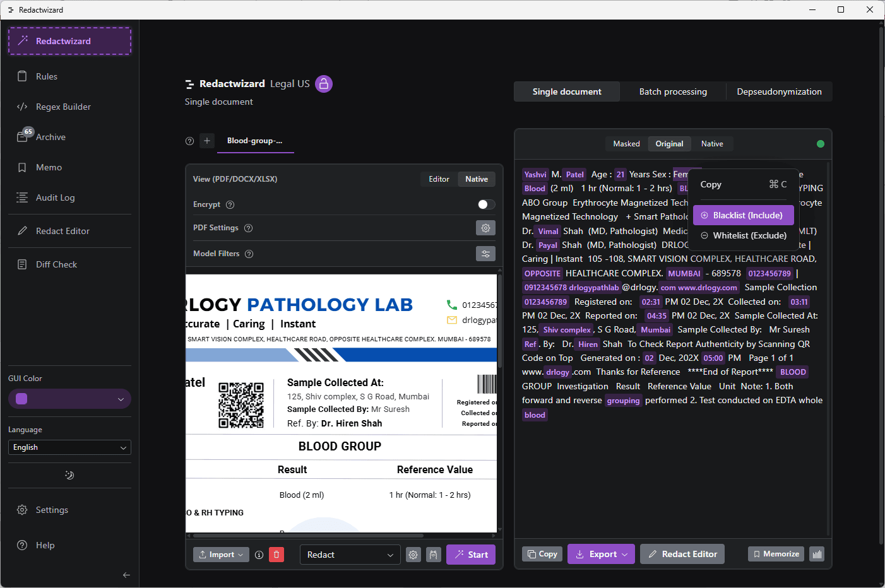Image resolution: width=885 pixels, height=588 pixels.
Task: Toggle the Encrypt switch
Action: 486,204
